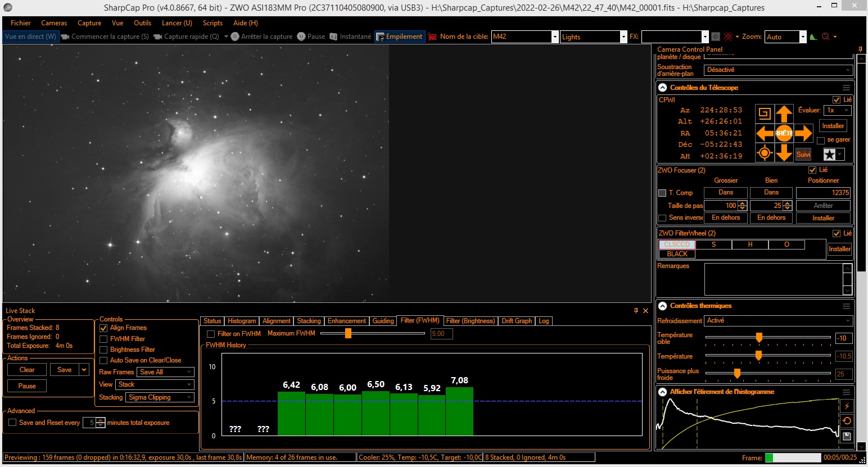Click the Pause button in Live Stack
The height and width of the screenshot is (467, 868).
[27, 386]
